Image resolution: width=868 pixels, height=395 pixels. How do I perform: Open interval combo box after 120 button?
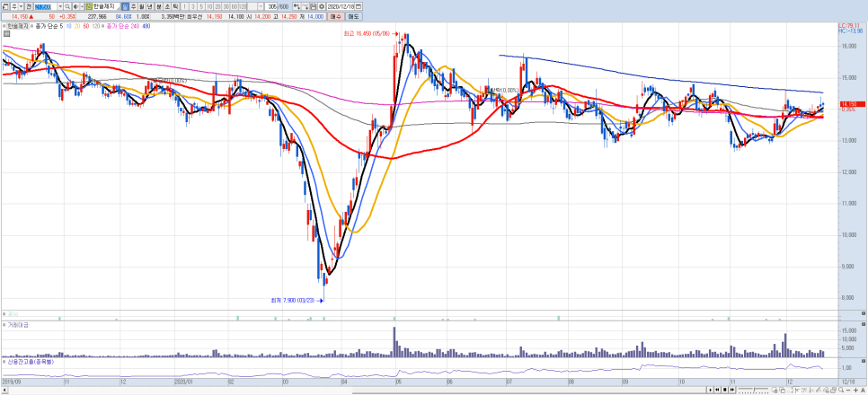click(255, 6)
